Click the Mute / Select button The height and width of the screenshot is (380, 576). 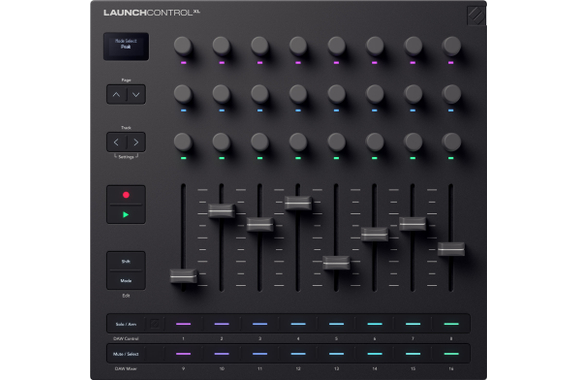coord(126,354)
